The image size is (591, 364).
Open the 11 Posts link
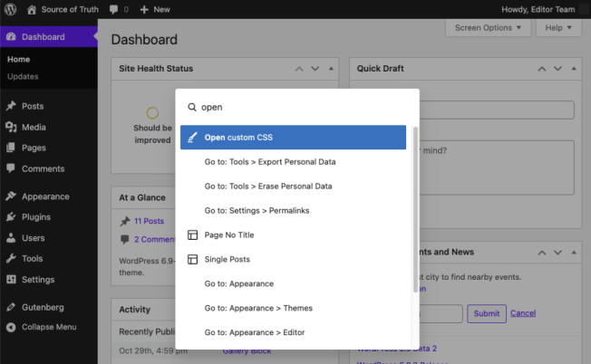click(149, 221)
